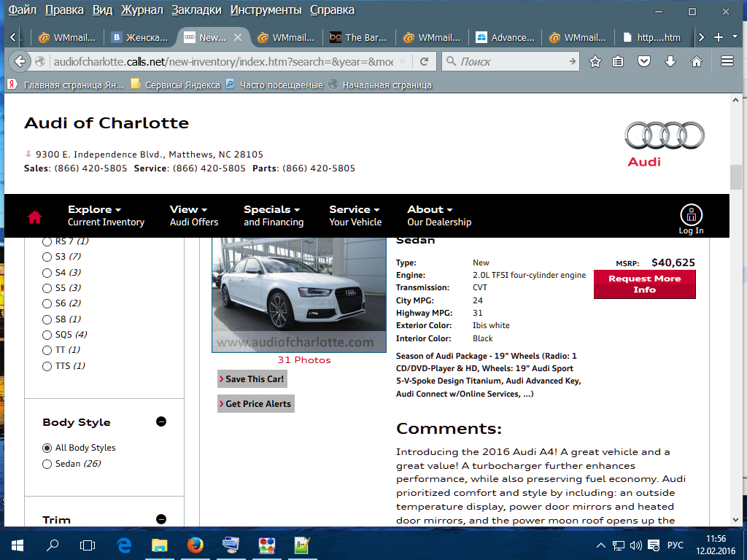Filter by Sedan body style
747x560 pixels.
point(47,464)
